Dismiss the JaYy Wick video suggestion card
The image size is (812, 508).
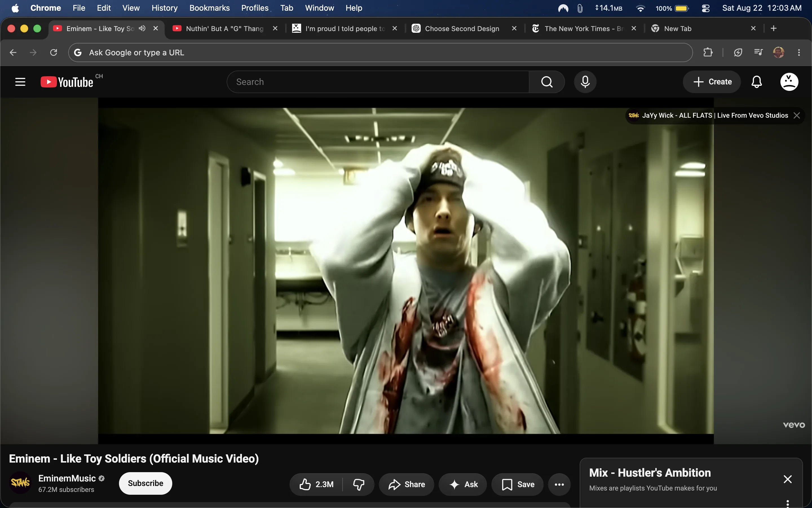pyautogui.click(x=797, y=116)
